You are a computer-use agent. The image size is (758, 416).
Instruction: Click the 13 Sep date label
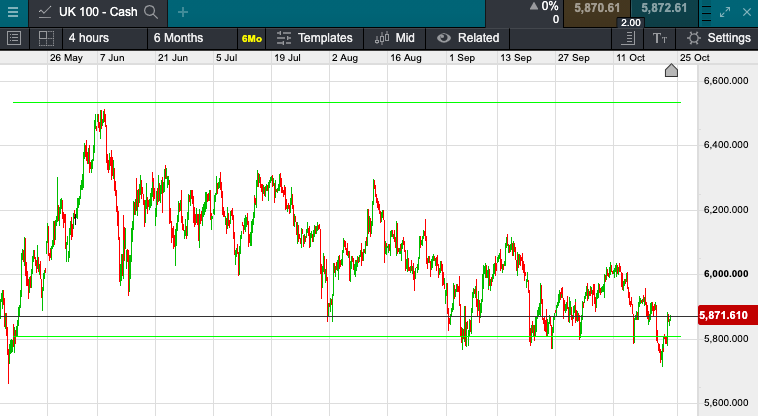pos(515,58)
